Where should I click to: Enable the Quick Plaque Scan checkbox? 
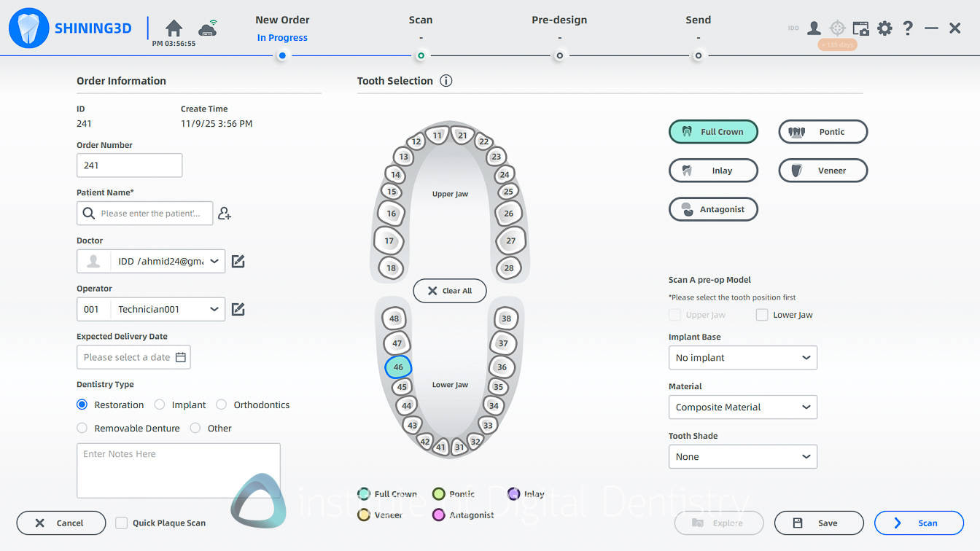[121, 523]
